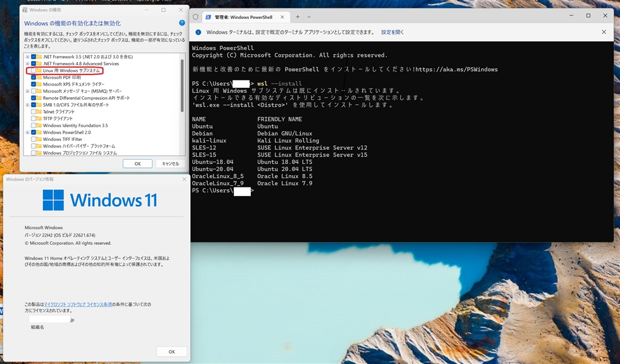The width and height of the screenshot is (620, 364).
Task: Toggle SMB 1.0/CIFS ファイル共有のサポート checkbox
Action: point(34,105)
